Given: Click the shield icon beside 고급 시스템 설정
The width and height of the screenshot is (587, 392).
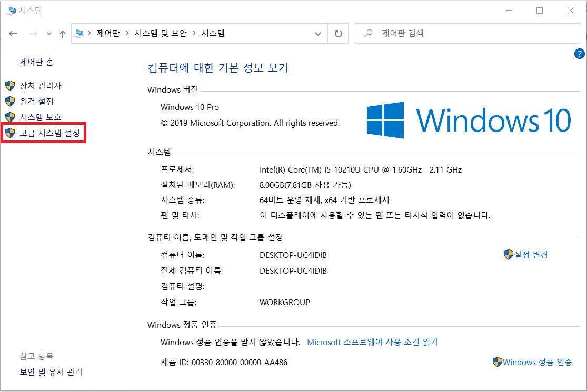Looking at the screenshot, I should [10, 133].
